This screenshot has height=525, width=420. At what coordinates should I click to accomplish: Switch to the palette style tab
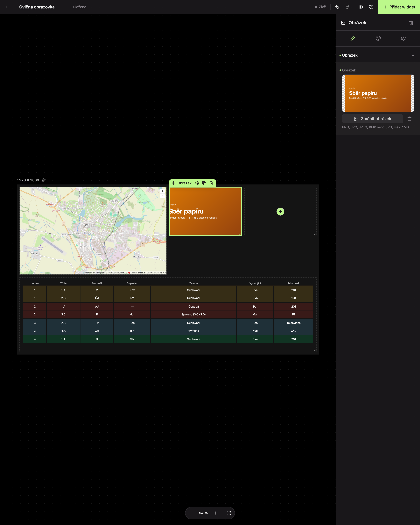(x=378, y=38)
